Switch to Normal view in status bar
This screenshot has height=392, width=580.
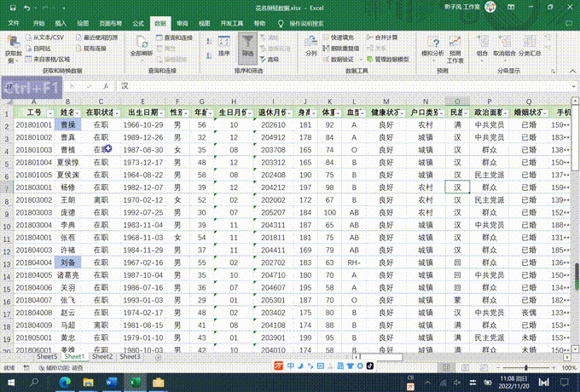[x=446, y=367]
